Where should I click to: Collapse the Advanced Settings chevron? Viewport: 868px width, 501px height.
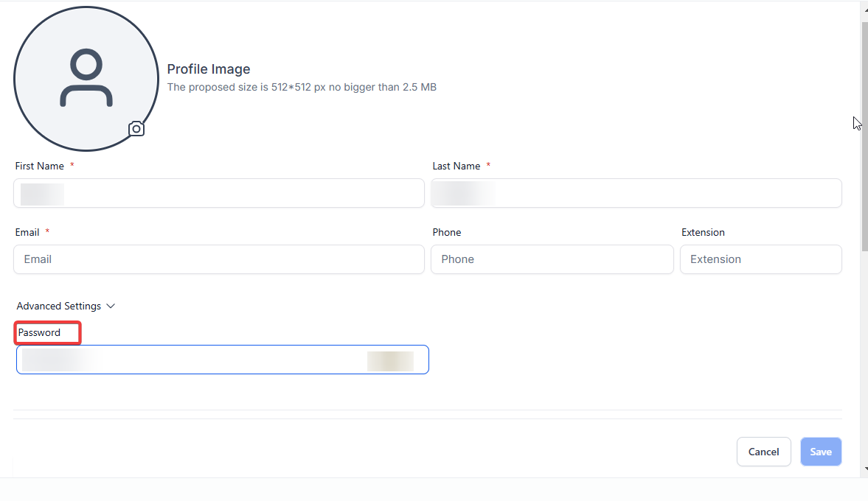tap(111, 306)
